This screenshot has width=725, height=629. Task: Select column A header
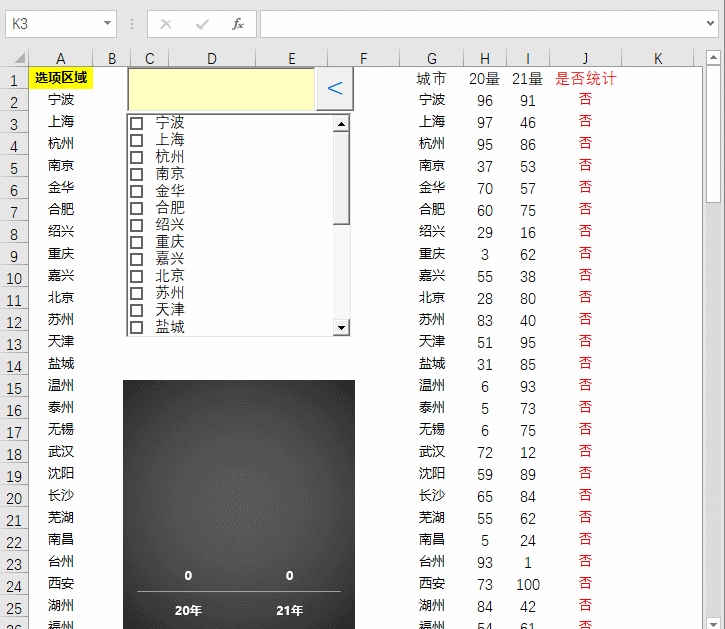pyautogui.click(x=61, y=58)
